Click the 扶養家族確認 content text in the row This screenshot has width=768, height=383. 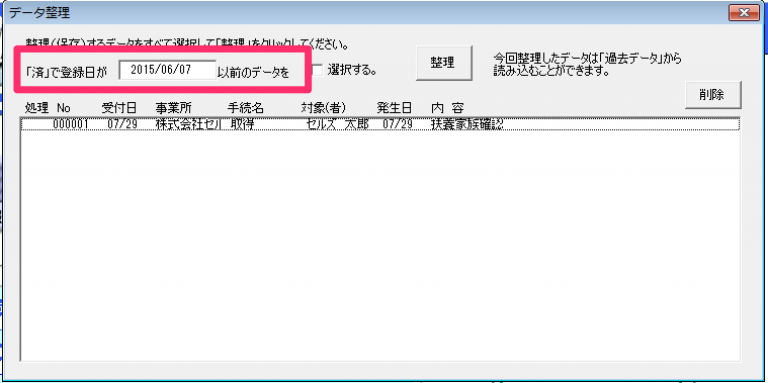pyautogui.click(x=467, y=124)
